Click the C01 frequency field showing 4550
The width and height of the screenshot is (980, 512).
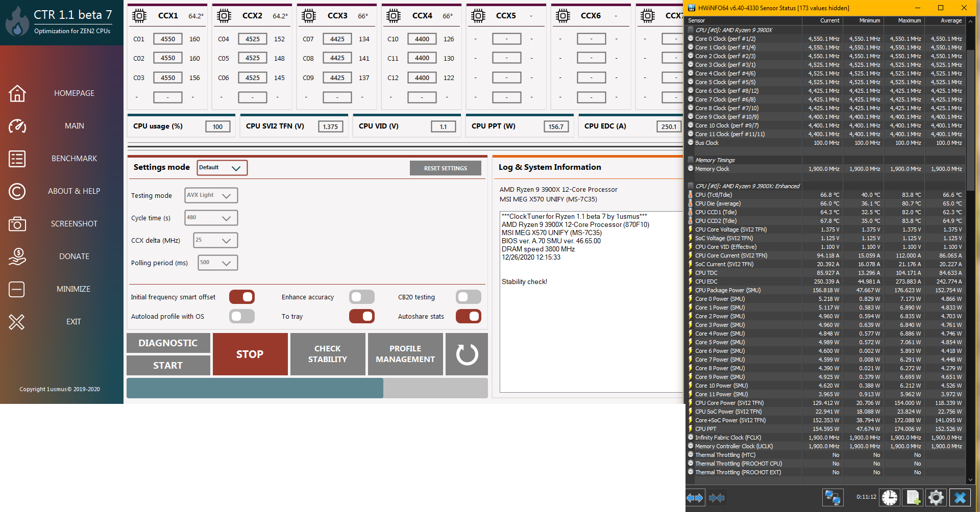click(168, 39)
